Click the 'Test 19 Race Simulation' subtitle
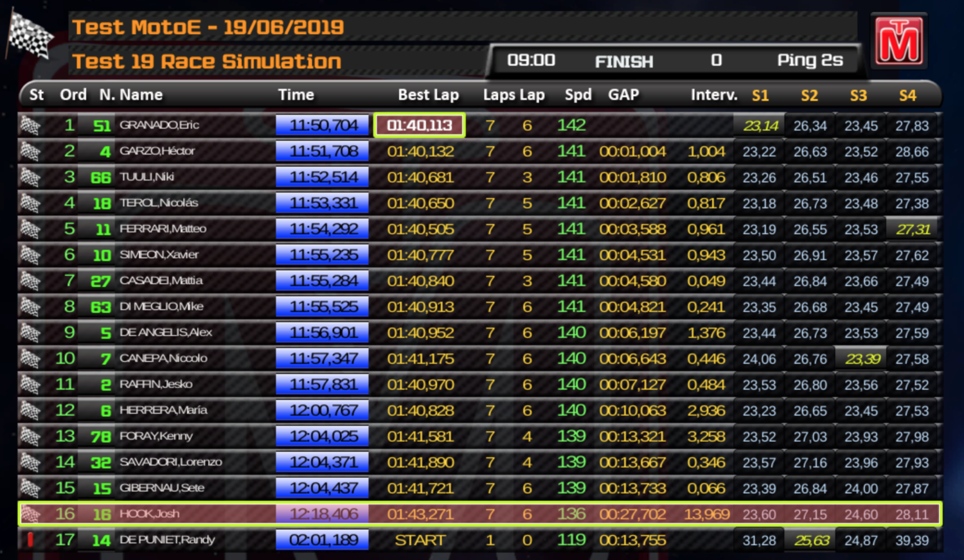This screenshot has height=560, width=964. (206, 62)
